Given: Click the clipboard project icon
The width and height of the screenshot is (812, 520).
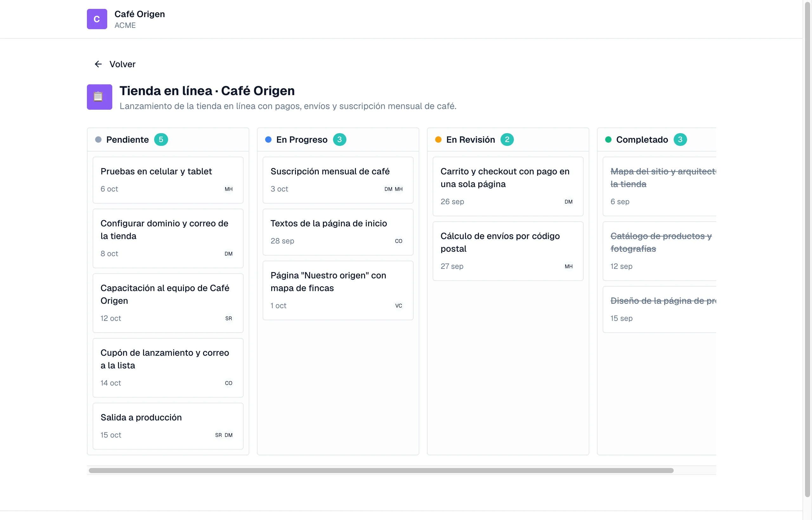Looking at the screenshot, I should (99, 97).
